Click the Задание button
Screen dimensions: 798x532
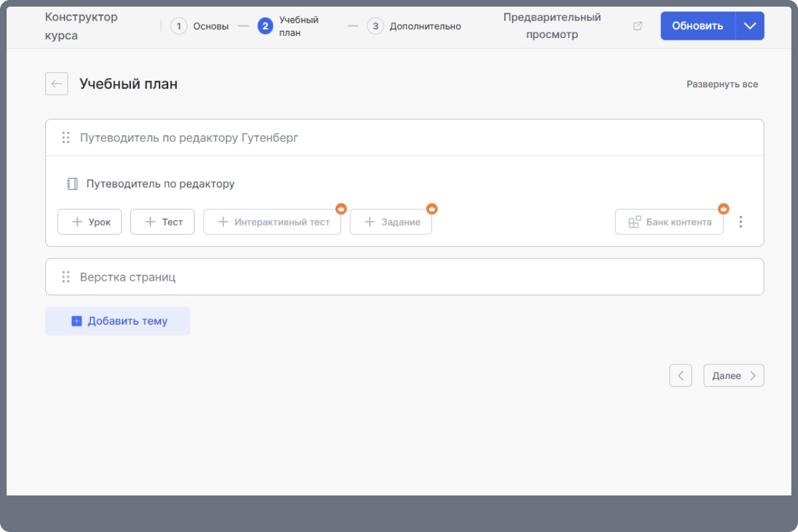[x=391, y=222]
